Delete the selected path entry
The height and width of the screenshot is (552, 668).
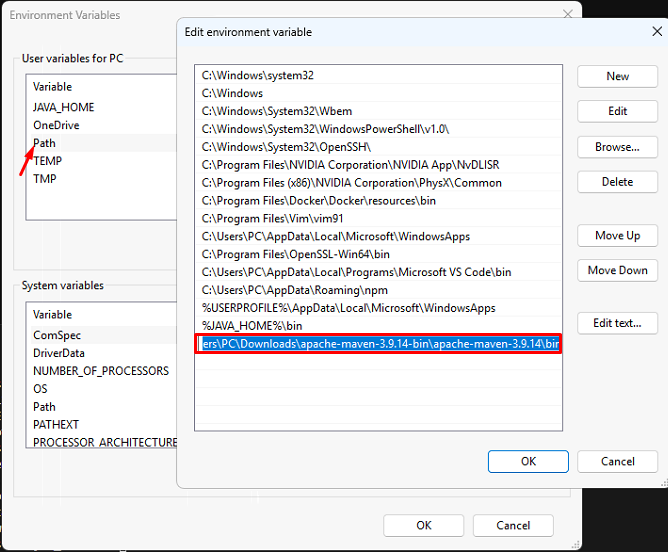pyautogui.click(x=617, y=182)
